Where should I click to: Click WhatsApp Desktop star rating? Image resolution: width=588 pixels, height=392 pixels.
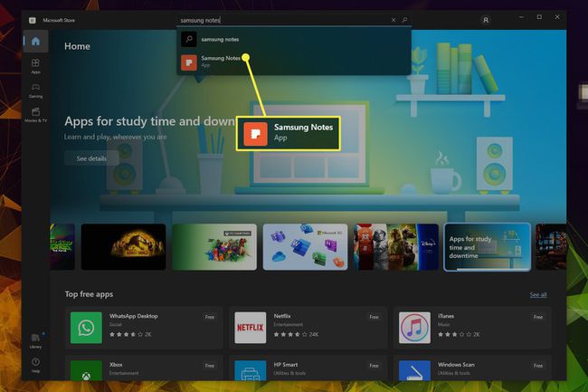click(130, 334)
